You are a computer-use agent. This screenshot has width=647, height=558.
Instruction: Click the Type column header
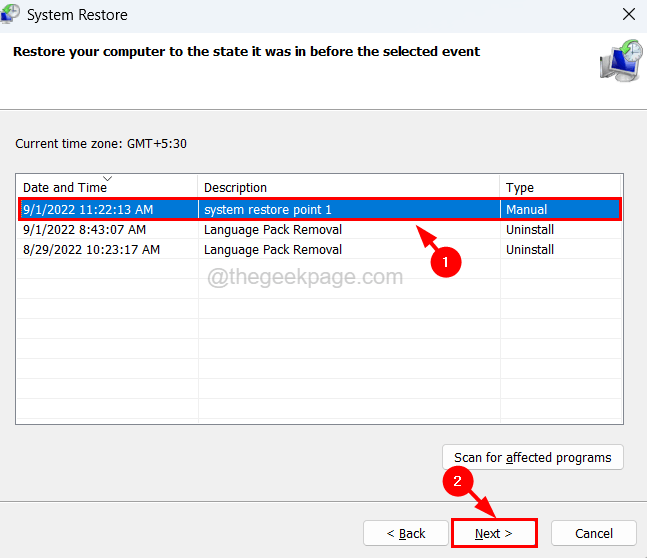click(519, 187)
